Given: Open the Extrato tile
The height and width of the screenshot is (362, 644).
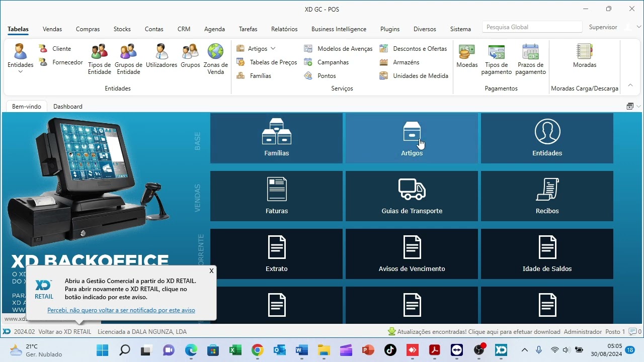Looking at the screenshot, I should point(276,254).
